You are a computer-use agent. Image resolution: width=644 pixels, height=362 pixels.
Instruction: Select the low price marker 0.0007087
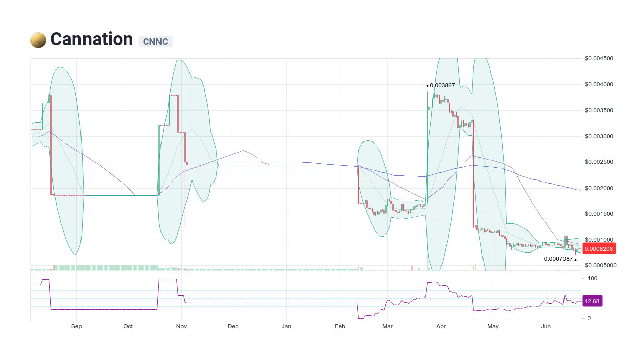click(x=558, y=258)
